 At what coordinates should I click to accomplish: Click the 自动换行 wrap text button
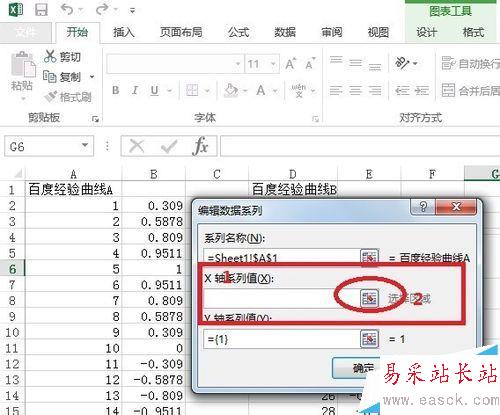pos(470,63)
